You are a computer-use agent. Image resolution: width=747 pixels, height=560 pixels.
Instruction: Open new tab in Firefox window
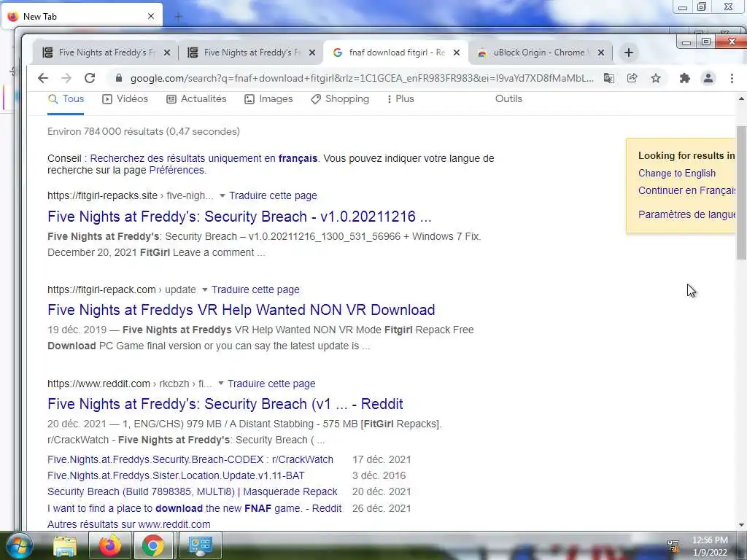179,17
